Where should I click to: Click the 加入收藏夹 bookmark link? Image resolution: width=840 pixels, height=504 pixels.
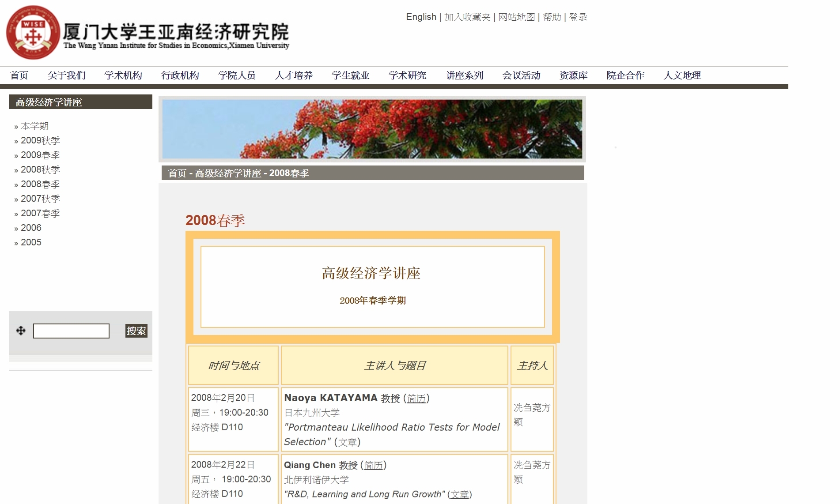pos(467,17)
